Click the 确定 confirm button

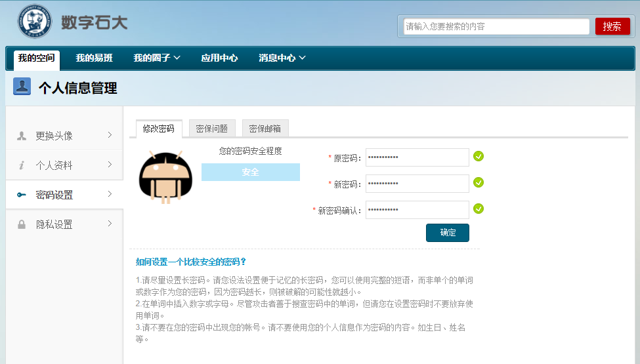tap(448, 233)
